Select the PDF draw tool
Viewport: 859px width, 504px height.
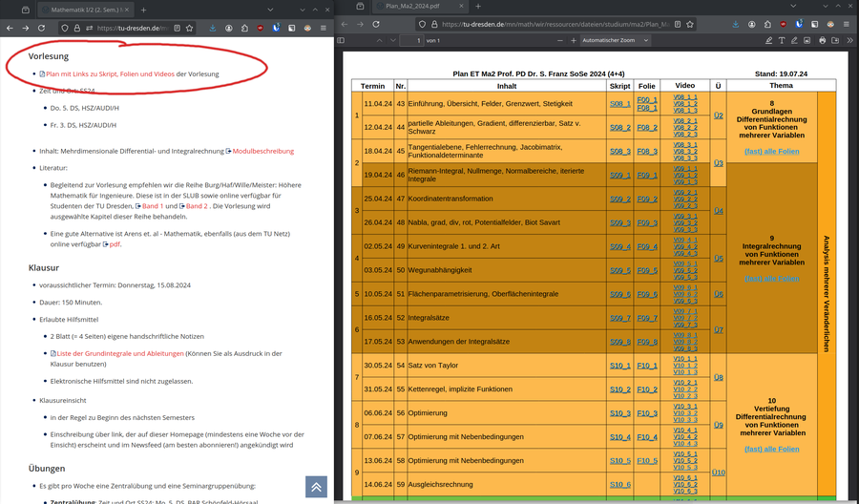pos(794,40)
